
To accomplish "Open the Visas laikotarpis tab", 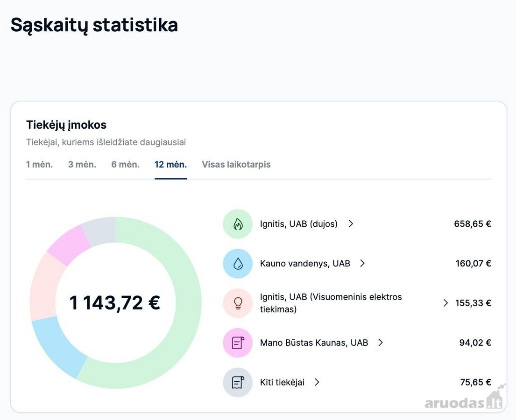I will [236, 164].
